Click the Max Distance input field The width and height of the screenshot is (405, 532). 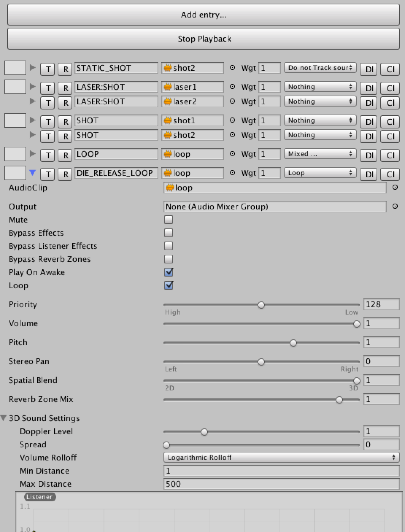pyautogui.click(x=281, y=484)
